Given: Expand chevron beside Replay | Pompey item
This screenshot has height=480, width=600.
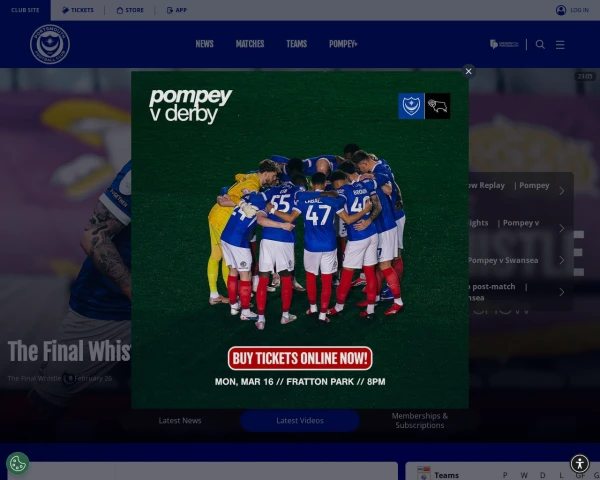Looking at the screenshot, I should click(x=561, y=191).
